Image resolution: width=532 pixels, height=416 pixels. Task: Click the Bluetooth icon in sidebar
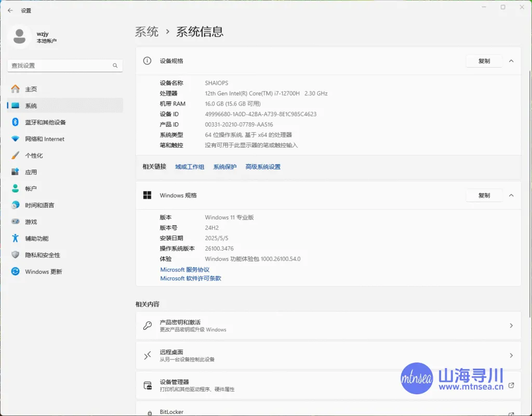tap(15, 122)
